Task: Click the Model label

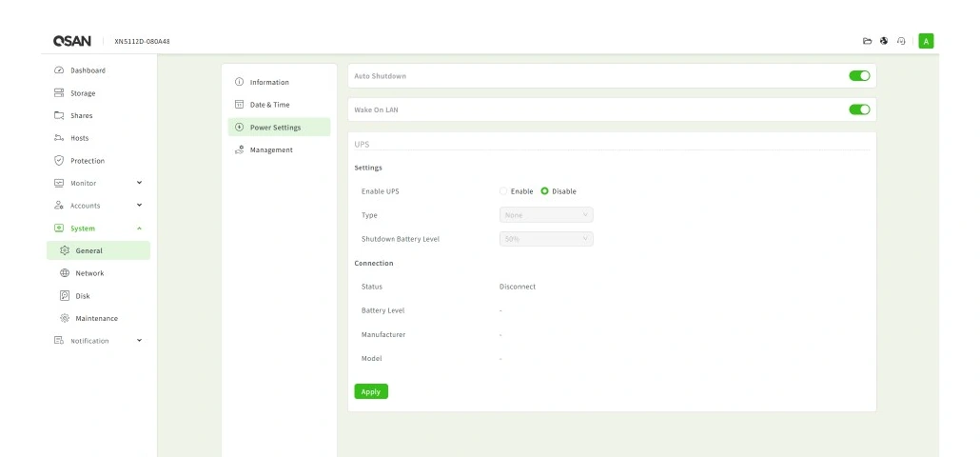Action: click(371, 358)
